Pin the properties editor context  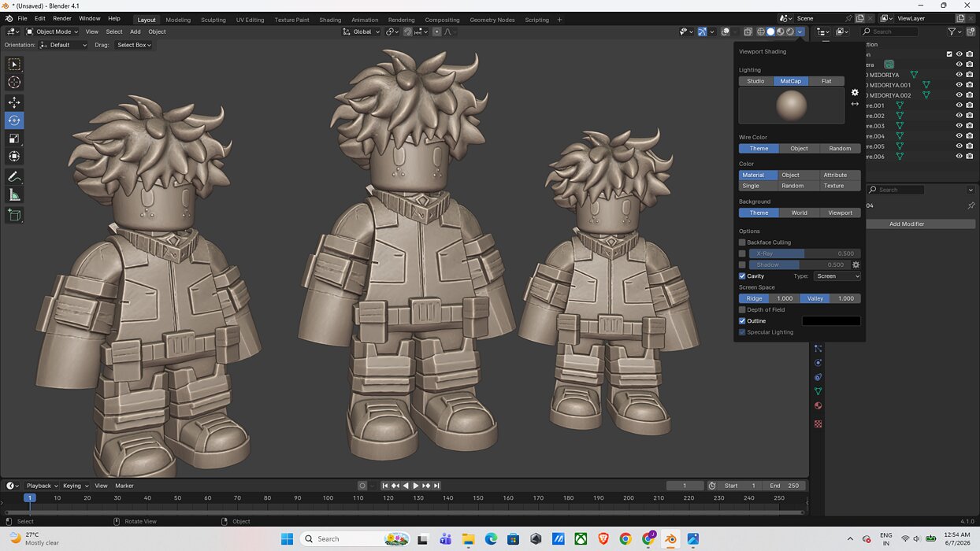click(971, 205)
